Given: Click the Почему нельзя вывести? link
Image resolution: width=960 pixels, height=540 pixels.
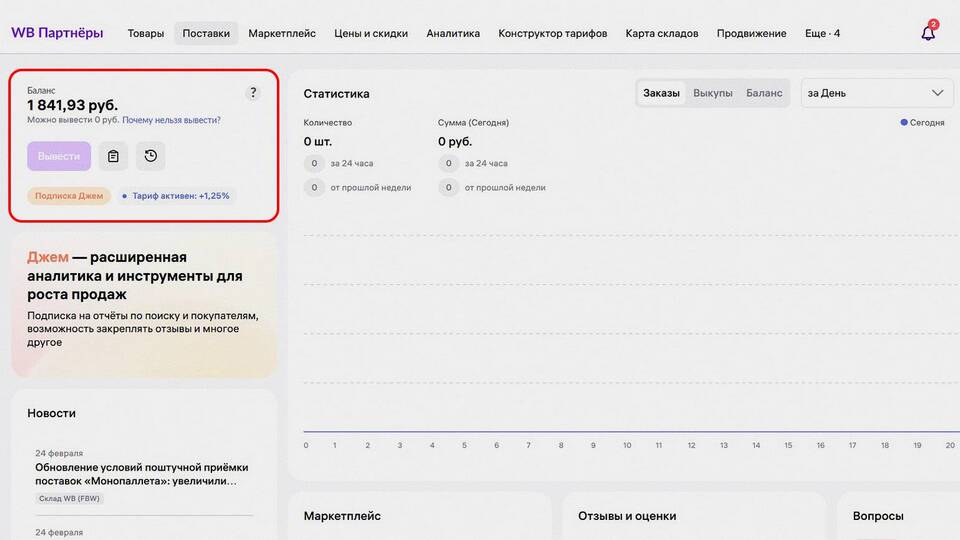Looking at the screenshot, I should [171, 120].
